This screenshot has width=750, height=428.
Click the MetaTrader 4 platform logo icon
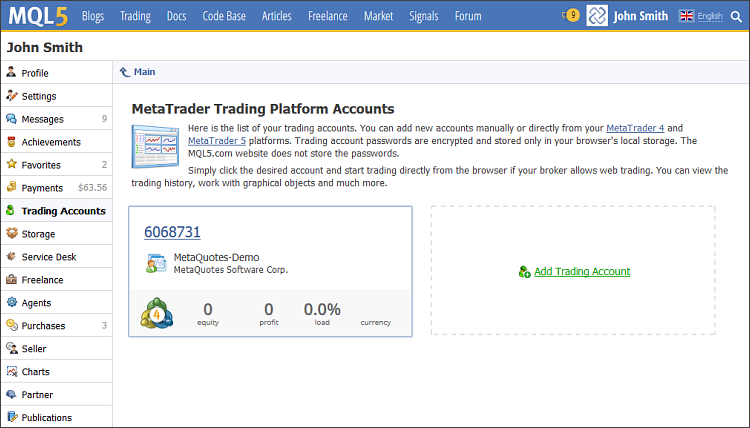(x=156, y=313)
